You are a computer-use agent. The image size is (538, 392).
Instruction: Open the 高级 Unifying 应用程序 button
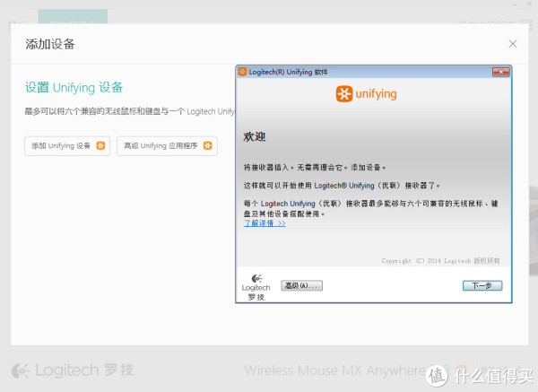tap(167, 146)
